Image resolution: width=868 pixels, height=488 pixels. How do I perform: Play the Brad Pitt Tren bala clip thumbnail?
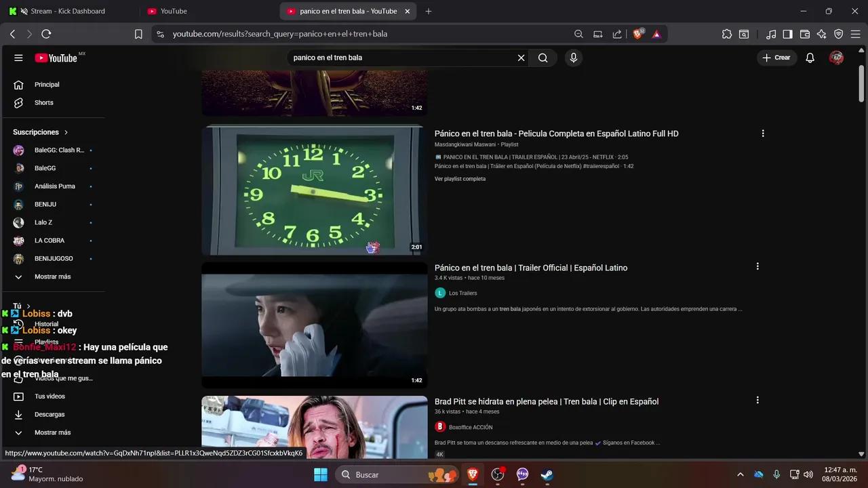(x=314, y=427)
